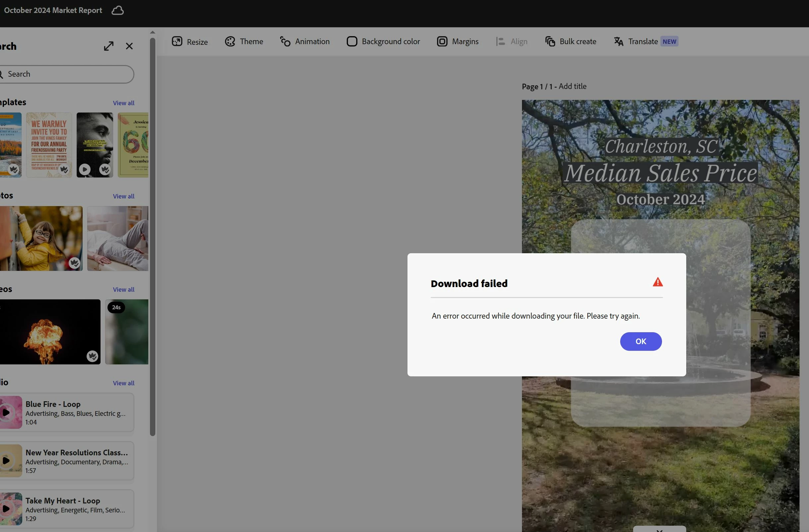Click the Animation toolbar icon
This screenshot has width=809, height=532.
coord(285,41)
